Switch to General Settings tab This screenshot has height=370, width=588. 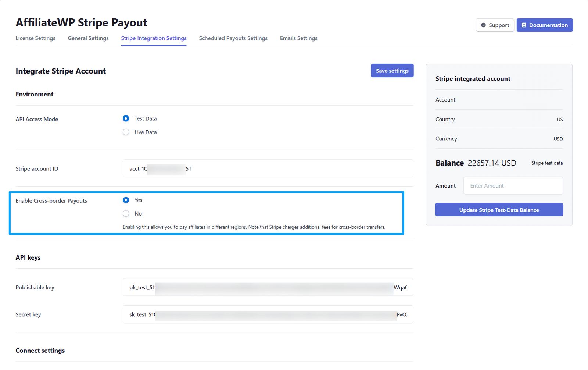(x=88, y=38)
